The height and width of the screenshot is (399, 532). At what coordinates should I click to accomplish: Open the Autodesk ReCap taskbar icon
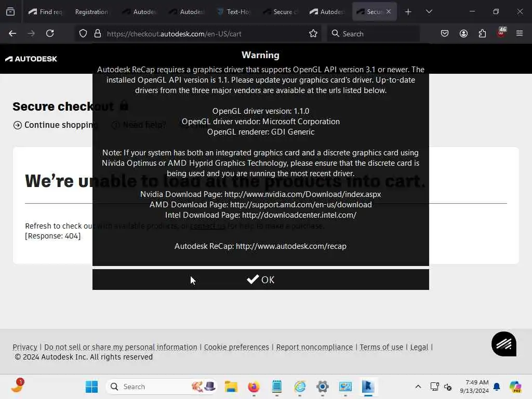[368, 387]
